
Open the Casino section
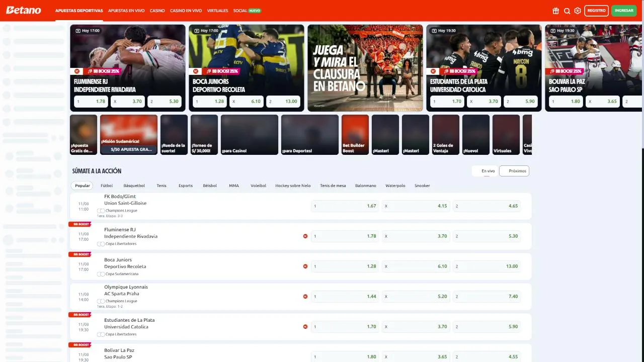pos(157,11)
